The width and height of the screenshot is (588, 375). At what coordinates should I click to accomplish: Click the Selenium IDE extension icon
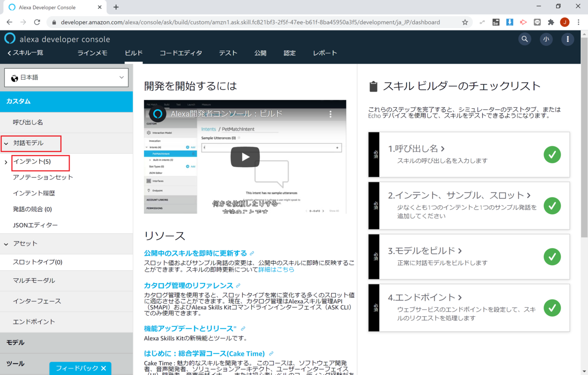tap(496, 22)
